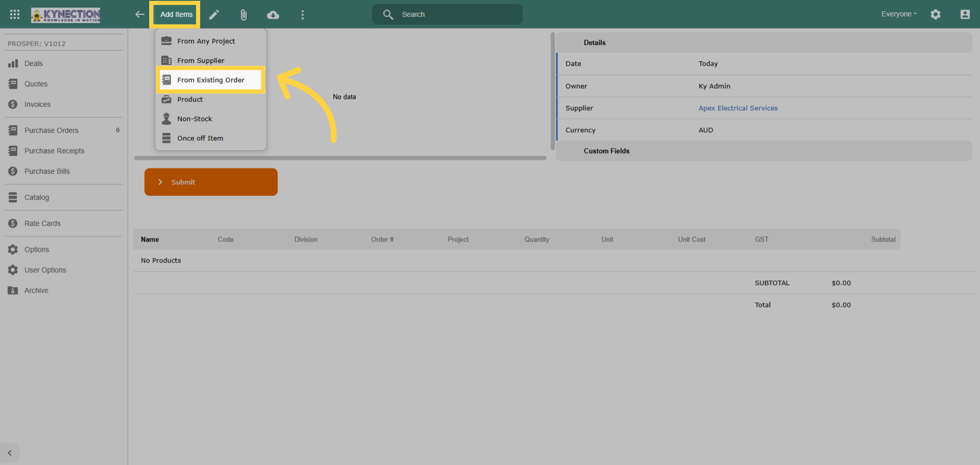The width and height of the screenshot is (980, 465).
Task: Open the Apex Electrical Services supplier link
Action: pos(738,108)
